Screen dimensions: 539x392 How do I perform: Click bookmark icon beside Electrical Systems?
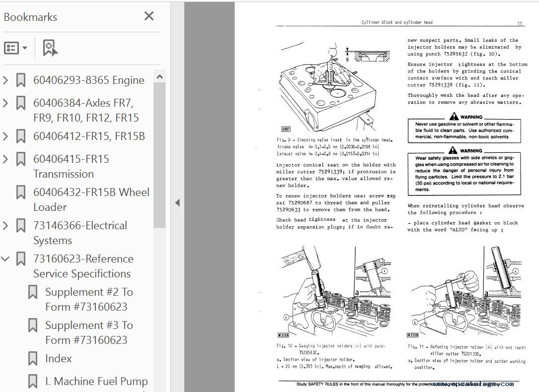[21, 225]
